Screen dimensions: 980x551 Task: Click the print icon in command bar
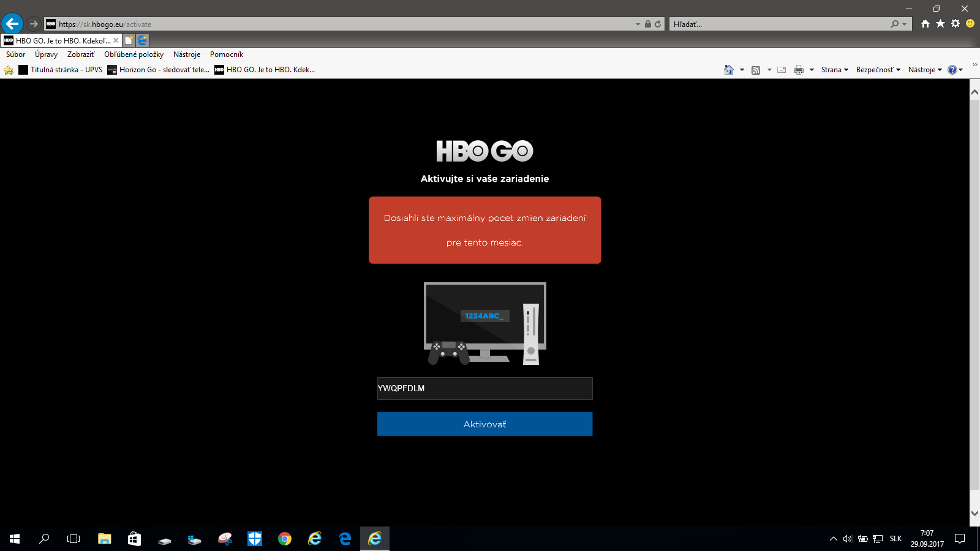pyautogui.click(x=799, y=70)
